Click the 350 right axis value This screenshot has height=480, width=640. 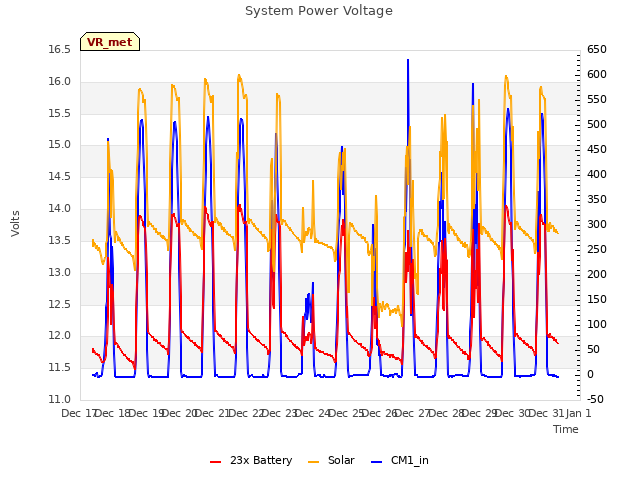click(597, 199)
